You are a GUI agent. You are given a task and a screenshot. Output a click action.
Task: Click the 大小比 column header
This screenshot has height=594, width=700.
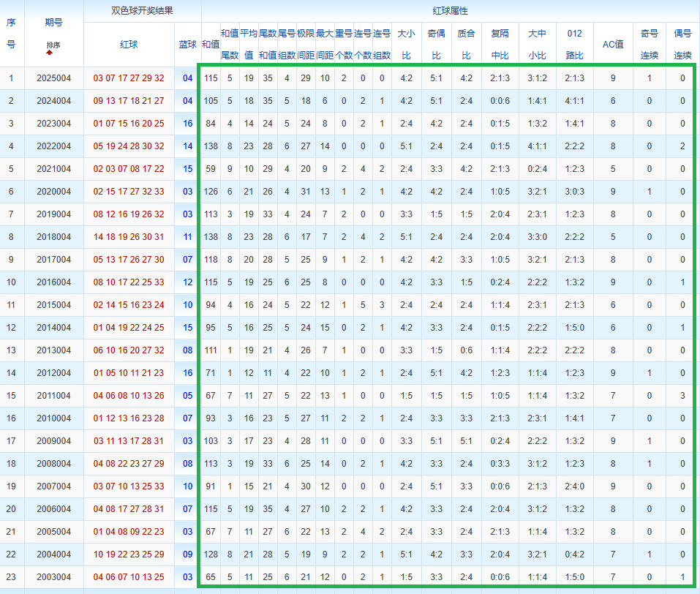pos(406,45)
